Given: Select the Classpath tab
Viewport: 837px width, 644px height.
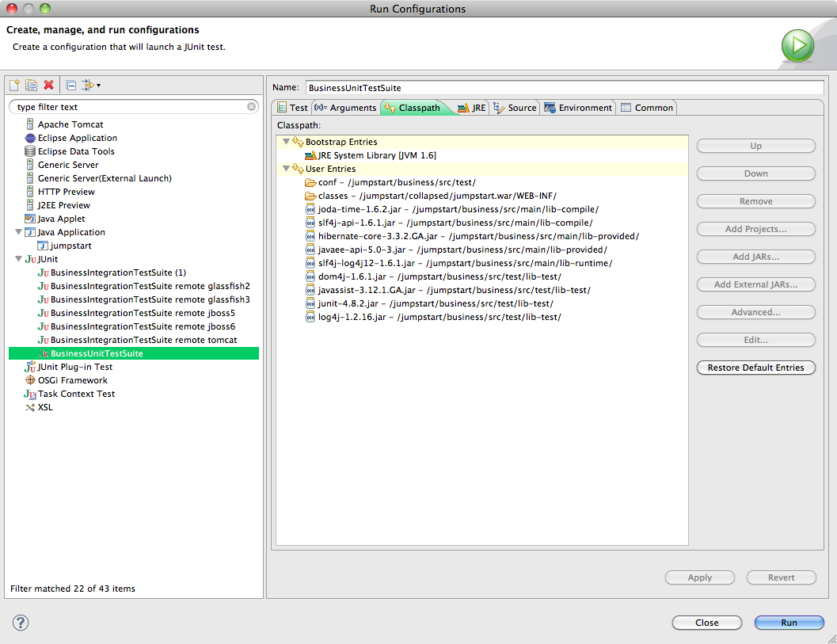Looking at the screenshot, I should click(417, 108).
